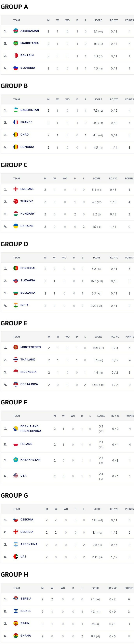Image resolution: width=134 pixels, height=644 pixels.
Task: Click the Portugal flag icon
Action: (16, 268)
